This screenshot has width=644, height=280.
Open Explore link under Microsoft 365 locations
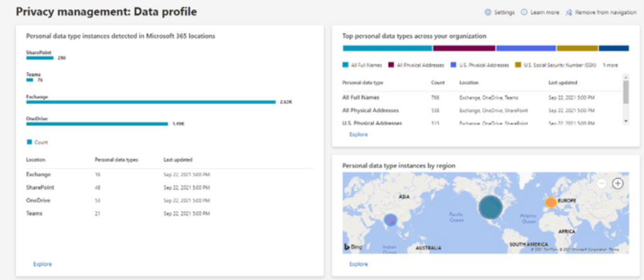click(x=42, y=264)
